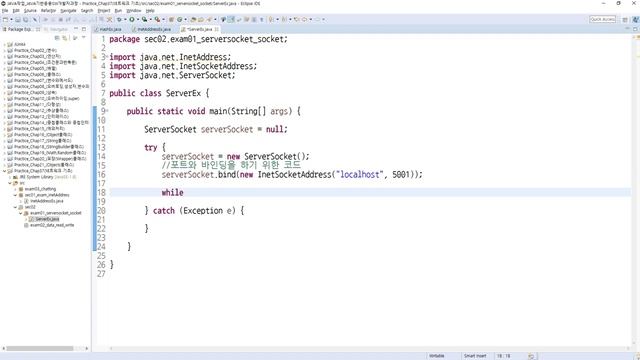Open the Run menu

[x=118, y=11]
